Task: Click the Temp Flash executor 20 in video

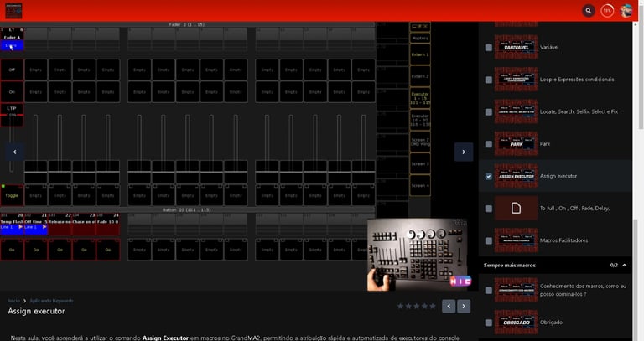Action: point(12,224)
